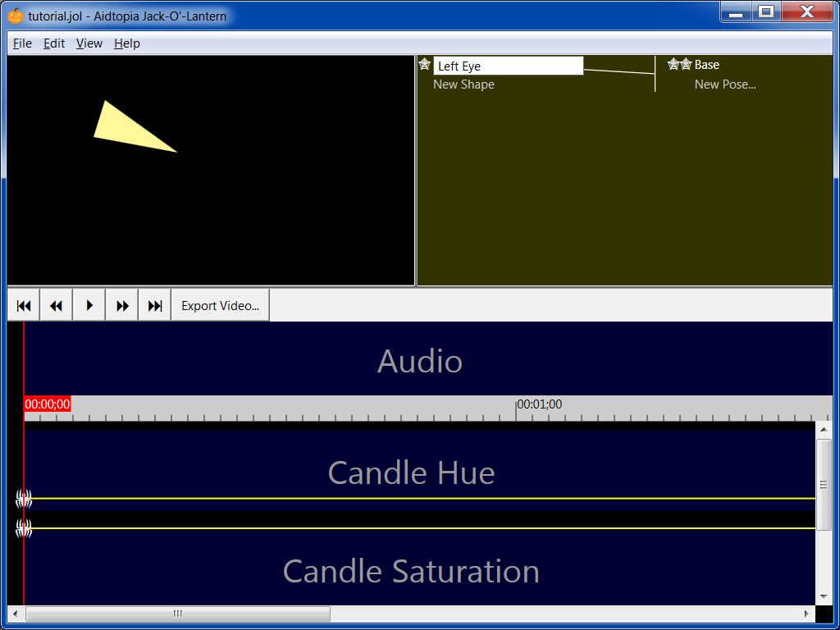The height and width of the screenshot is (630, 840).
Task: Minimize the Jack-O'-Lantern window
Action: [736, 11]
